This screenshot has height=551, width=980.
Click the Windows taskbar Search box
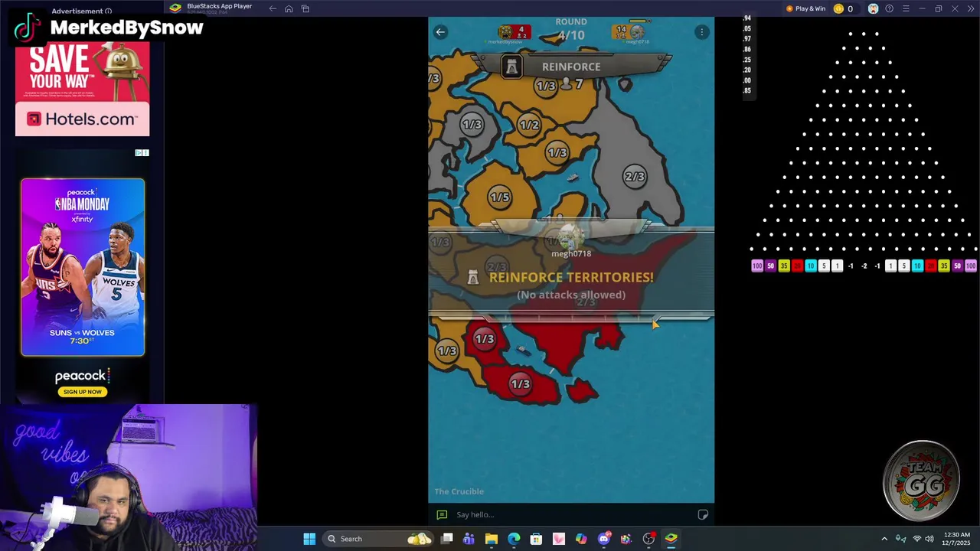(377, 539)
